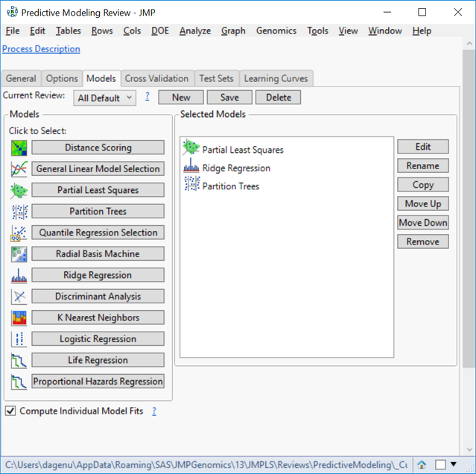This screenshot has width=476, height=474.
Task: Open the Tools menu
Action: click(317, 31)
